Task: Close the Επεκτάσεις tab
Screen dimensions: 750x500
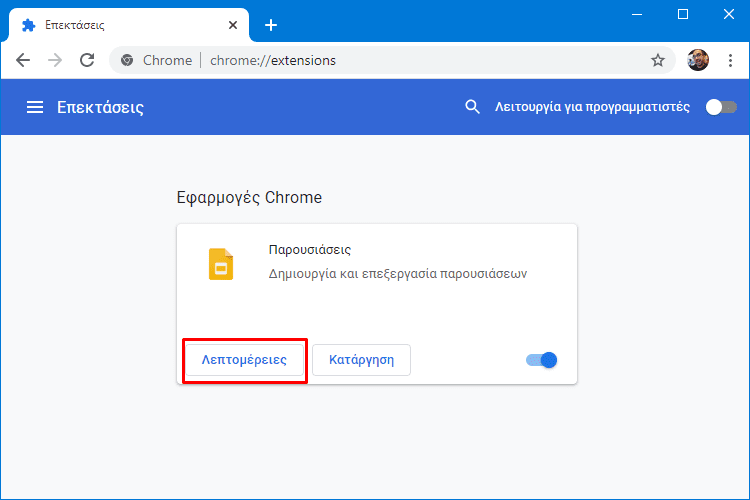Action: [233, 25]
